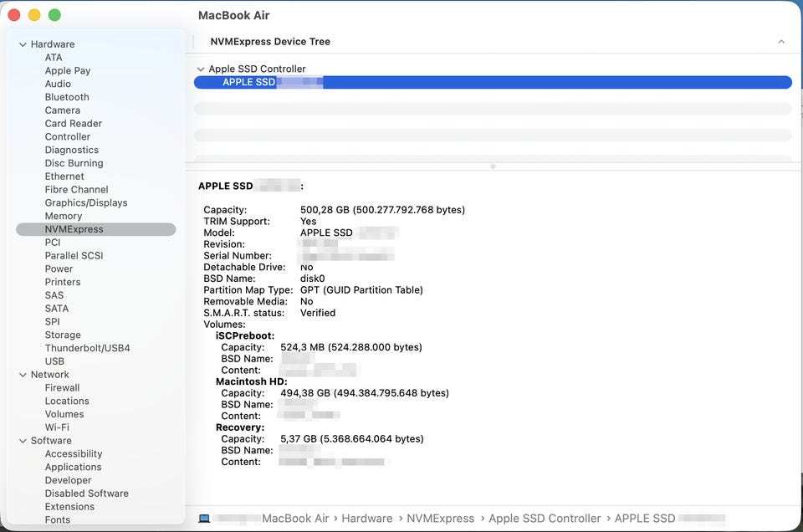This screenshot has width=803, height=532.
Task: Click Apple SSD Controller in the path bar
Action: (x=545, y=519)
